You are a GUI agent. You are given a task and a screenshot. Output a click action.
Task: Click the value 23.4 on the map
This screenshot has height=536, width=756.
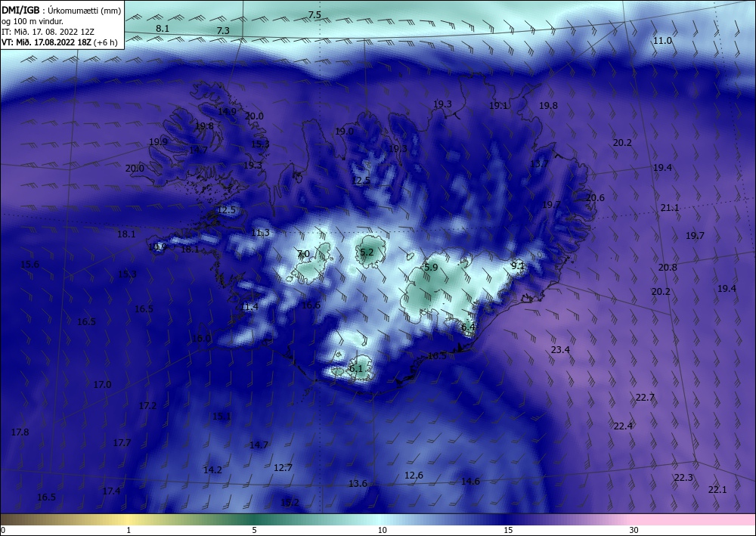(x=560, y=350)
